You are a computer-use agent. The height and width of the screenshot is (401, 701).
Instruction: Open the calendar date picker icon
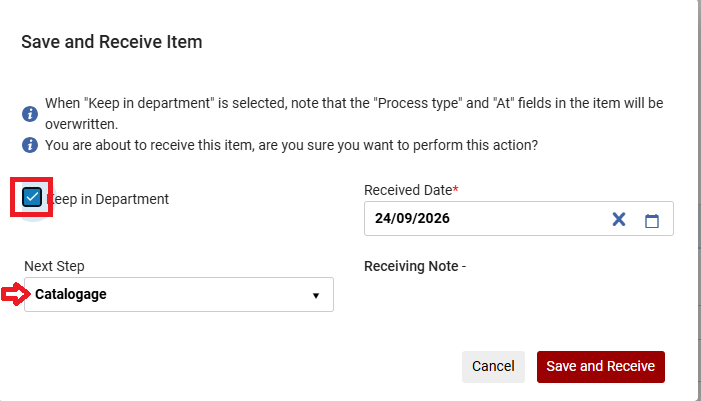click(x=652, y=220)
